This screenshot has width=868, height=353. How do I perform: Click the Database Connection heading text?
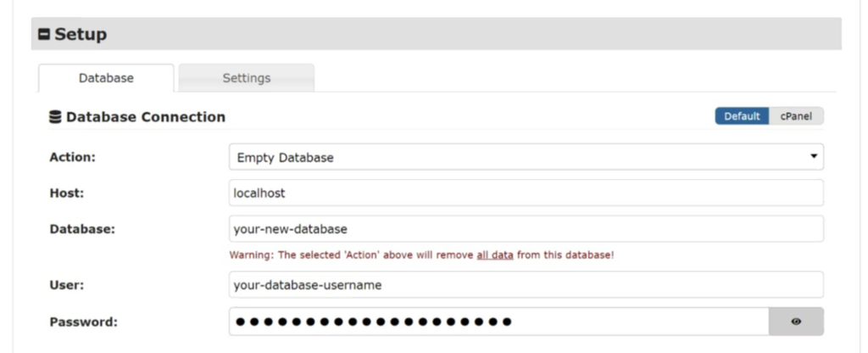click(146, 117)
